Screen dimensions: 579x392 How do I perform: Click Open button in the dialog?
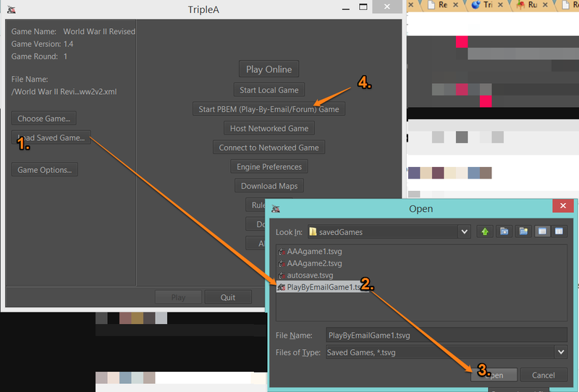click(x=494, y=375)
